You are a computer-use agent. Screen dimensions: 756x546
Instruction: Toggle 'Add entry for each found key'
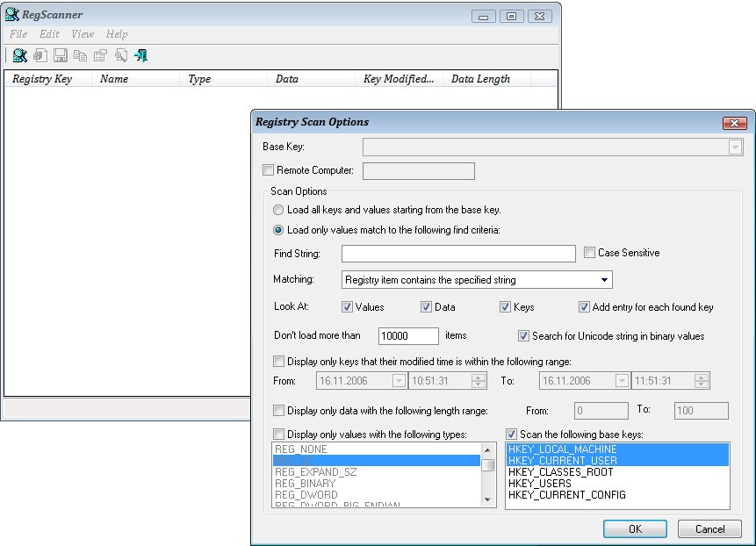tap(585, 307)
